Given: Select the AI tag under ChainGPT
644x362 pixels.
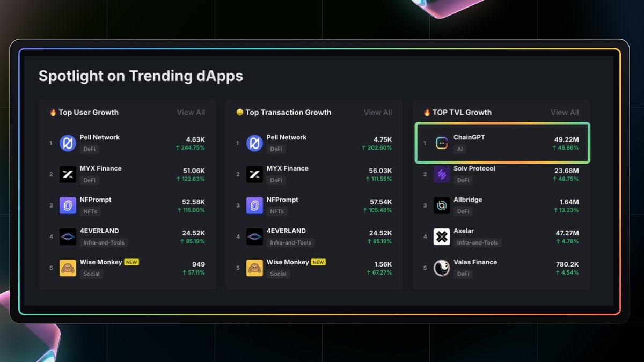Looking at the screenshot, I should tap(460, 149).
